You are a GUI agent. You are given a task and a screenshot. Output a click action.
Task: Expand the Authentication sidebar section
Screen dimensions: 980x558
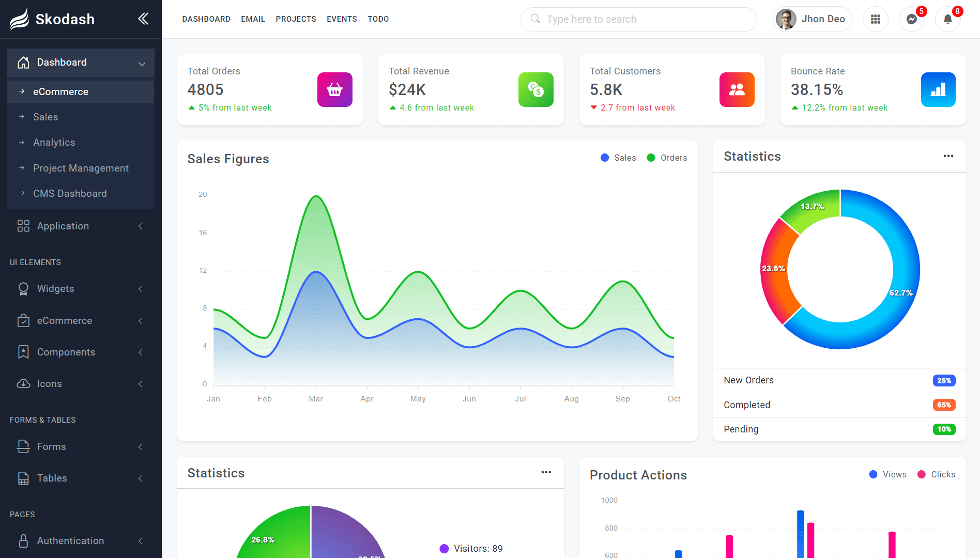click(x=140, y=541)
